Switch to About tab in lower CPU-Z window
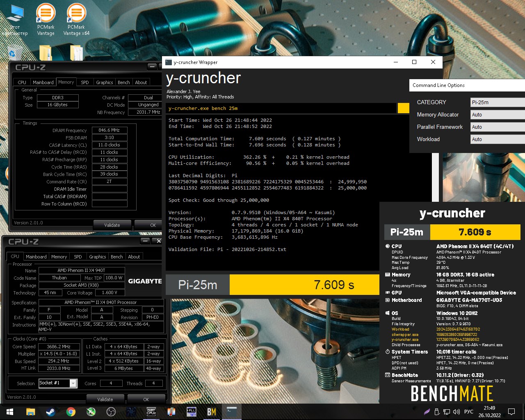This screenshot has width=525, height=420. [x=134, y=257]
